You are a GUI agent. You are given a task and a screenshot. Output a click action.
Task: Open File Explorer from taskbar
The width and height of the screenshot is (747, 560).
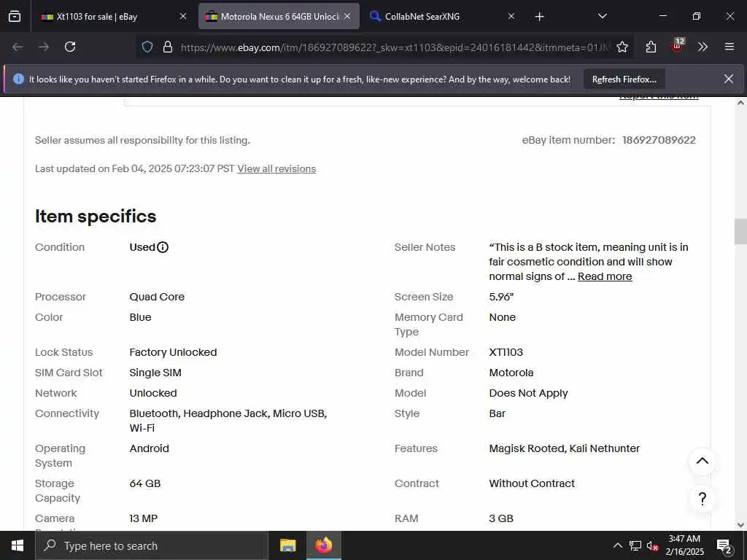tap(287, 545)
